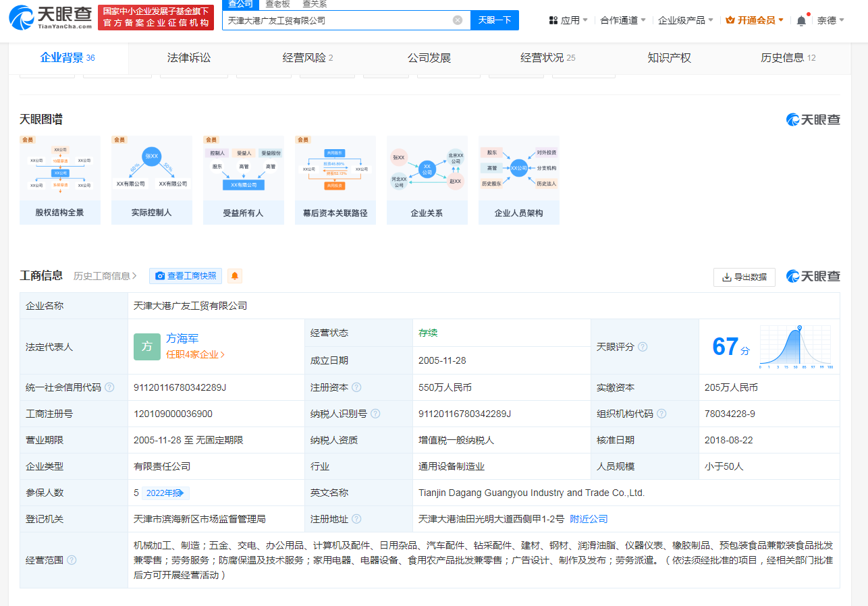Screen dimensions: 868x606
Task: Open the 幕后资本关联路径 graph card
Action: point(335,180)
